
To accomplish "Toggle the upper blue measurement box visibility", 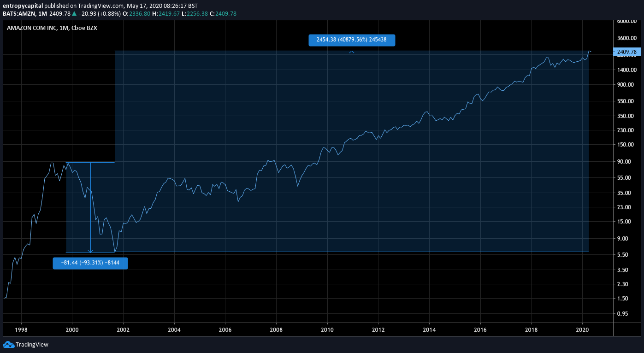I will tap(351, 40).
